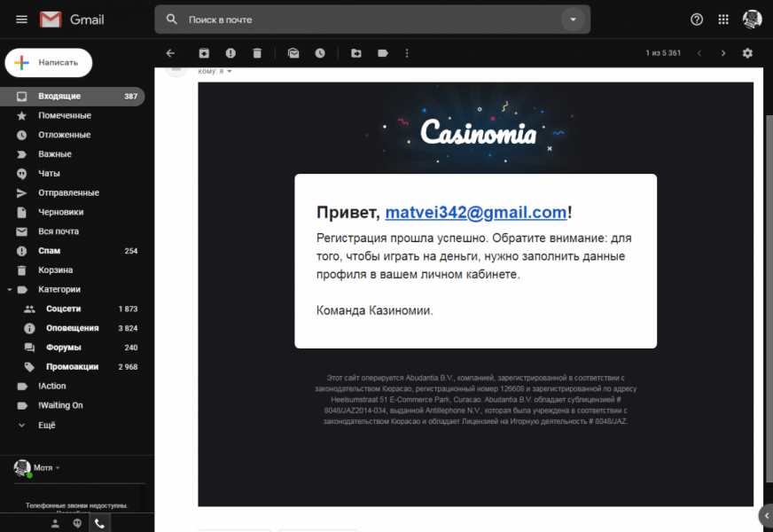Open the Вся почта folder
The image size is (773, 532).
tap(72, 231)
